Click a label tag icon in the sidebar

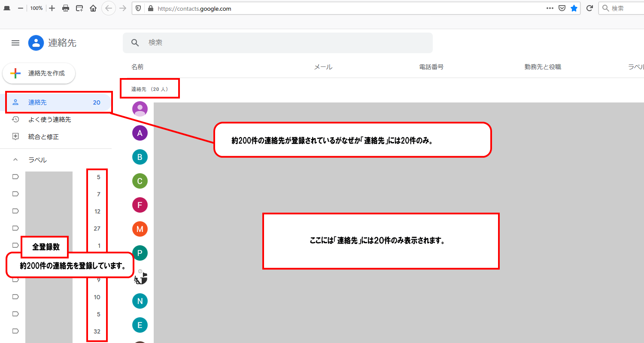(x=15, y=176)
